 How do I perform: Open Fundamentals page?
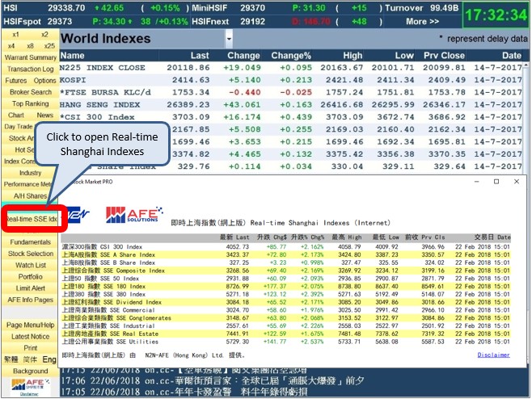[x=30, y=241]
